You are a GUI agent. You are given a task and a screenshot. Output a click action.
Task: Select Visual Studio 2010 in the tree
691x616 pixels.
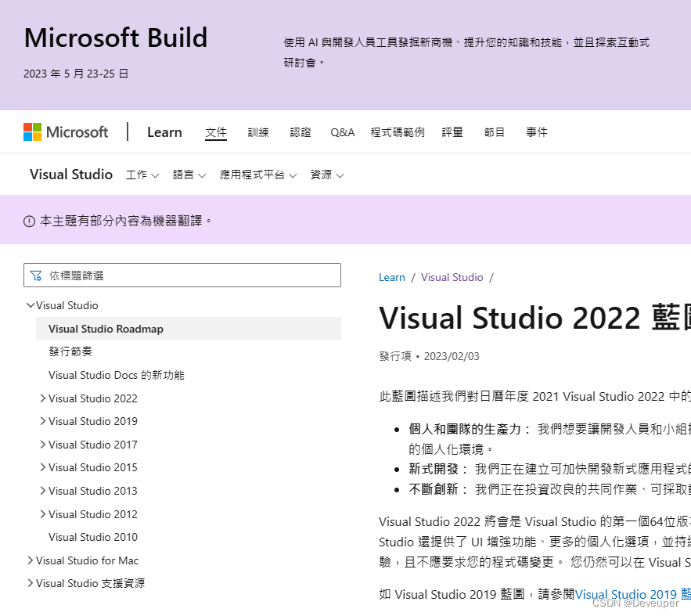(93, 537)
